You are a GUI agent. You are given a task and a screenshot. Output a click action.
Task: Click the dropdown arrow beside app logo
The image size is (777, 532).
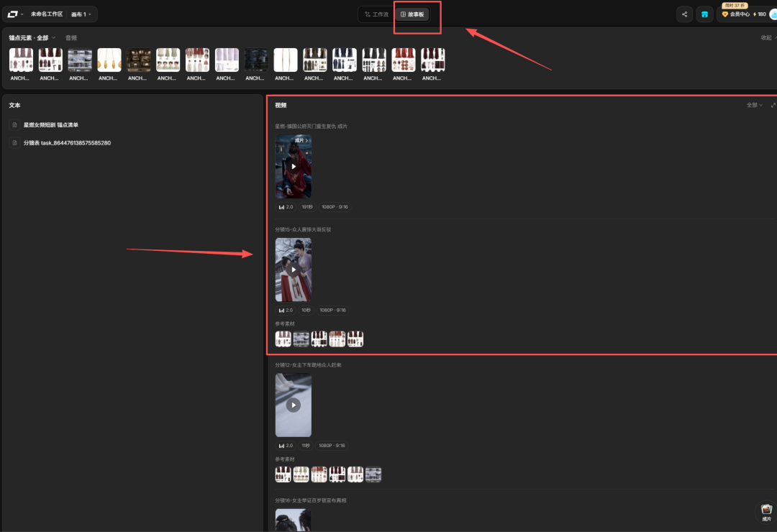point(22,14)
